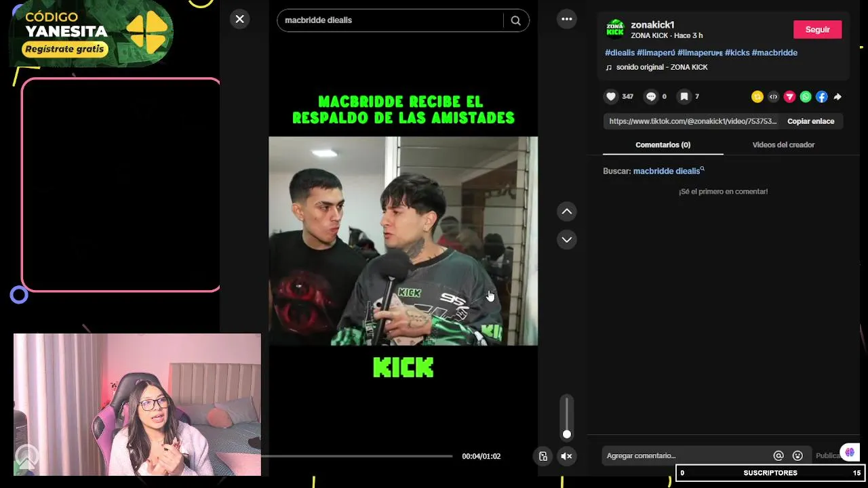This screenshot has height=488, width=868.
Task: Follow zonakick1 with Seguir button
Action: [x=817, y=29]
